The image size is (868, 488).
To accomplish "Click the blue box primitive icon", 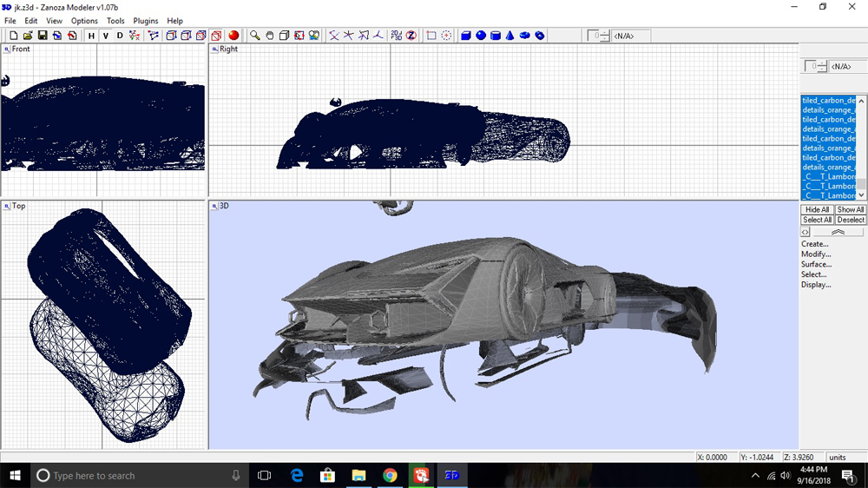I will [466, 36].
